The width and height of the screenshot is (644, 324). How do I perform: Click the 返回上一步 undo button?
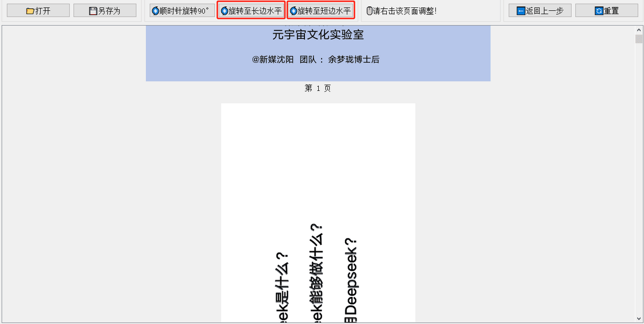pos(540,11)
